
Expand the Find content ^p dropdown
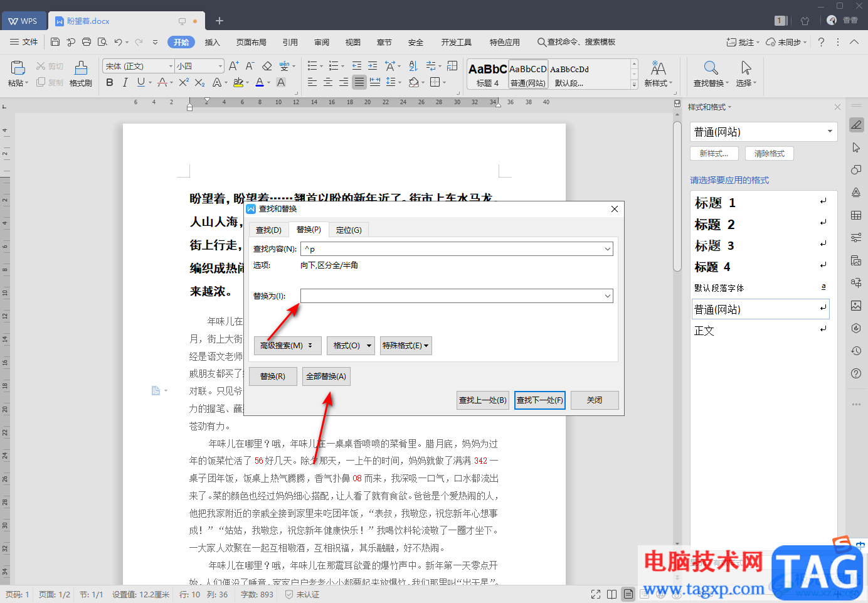pyautogui.click(x=608, y=249)
